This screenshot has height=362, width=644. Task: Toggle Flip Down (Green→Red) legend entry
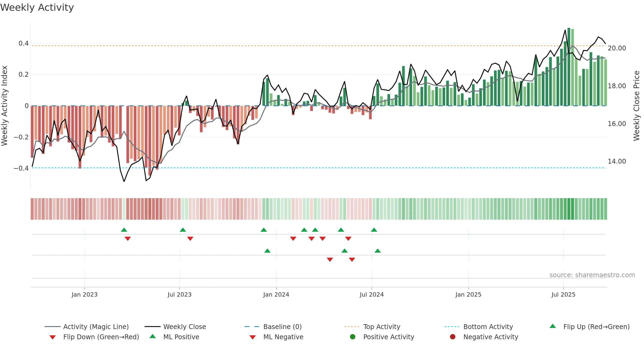point(94,337)
